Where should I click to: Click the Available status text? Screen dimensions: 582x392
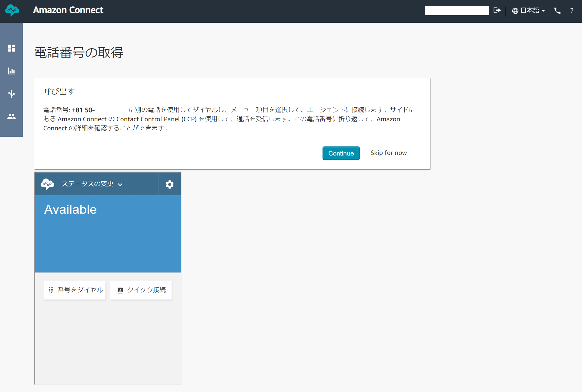pyautogui.click(x=70, y=209)
